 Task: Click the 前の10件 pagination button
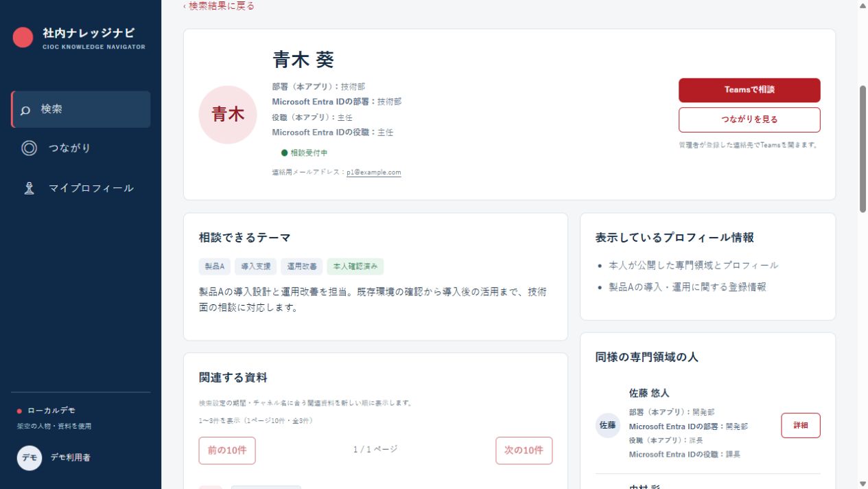point(227,451)
